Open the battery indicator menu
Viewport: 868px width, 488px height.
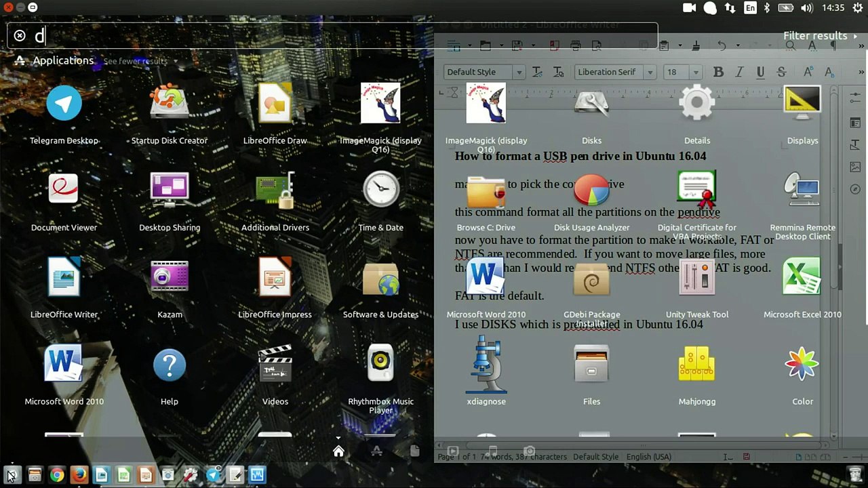coord(785,8)
